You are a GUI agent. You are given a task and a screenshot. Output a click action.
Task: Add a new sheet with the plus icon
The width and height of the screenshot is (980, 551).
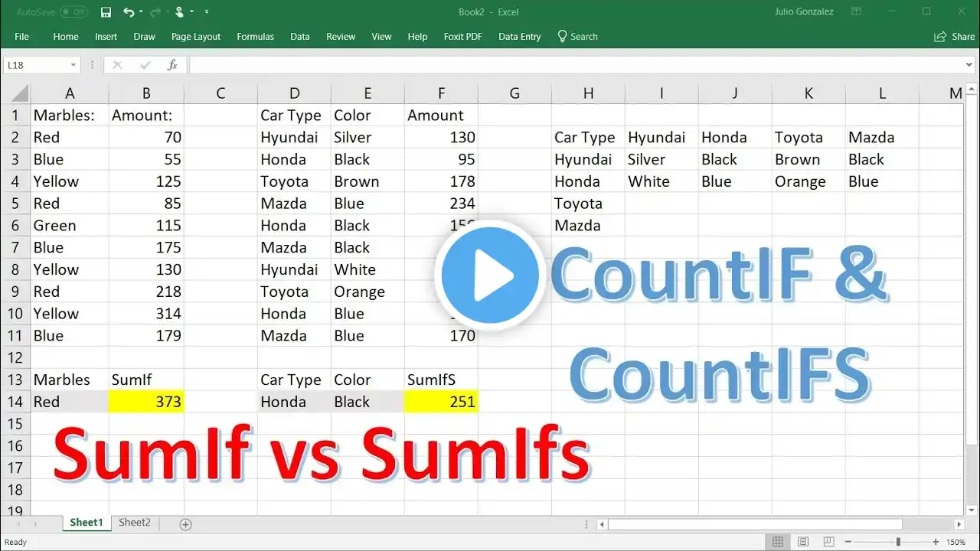185,524
